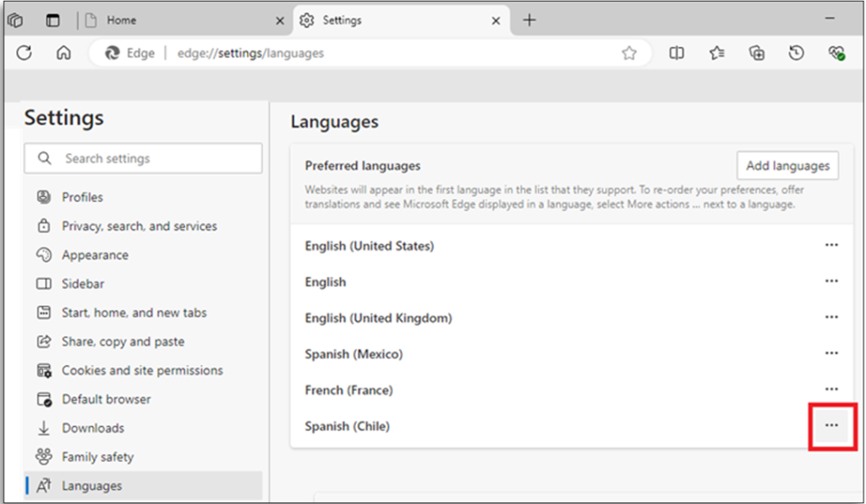866x504 pixels.
Task: Add this page to favorites star
Action: click(628, 53)
